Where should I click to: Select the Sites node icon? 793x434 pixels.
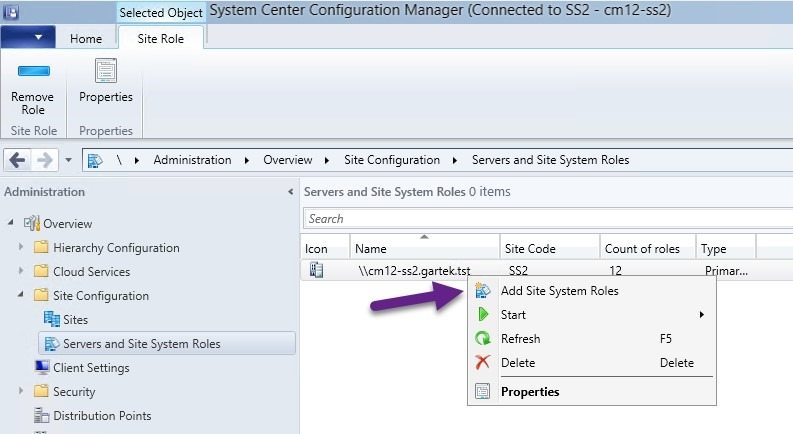coord(52,319)
